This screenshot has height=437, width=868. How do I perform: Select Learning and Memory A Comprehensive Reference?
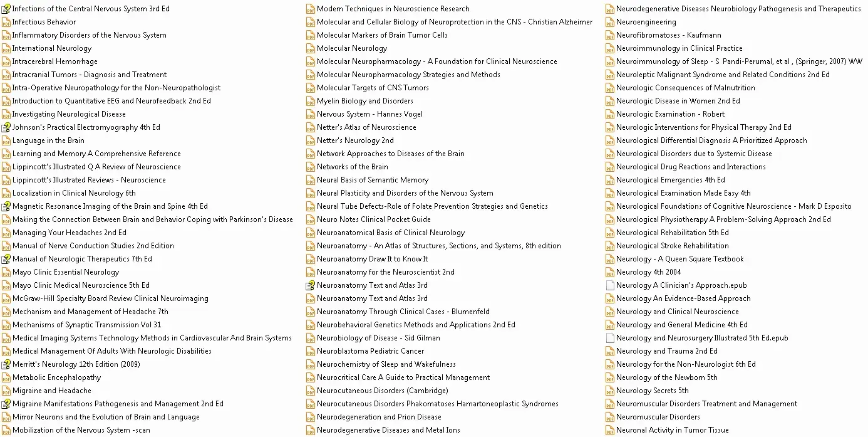(x=96, y=154)
